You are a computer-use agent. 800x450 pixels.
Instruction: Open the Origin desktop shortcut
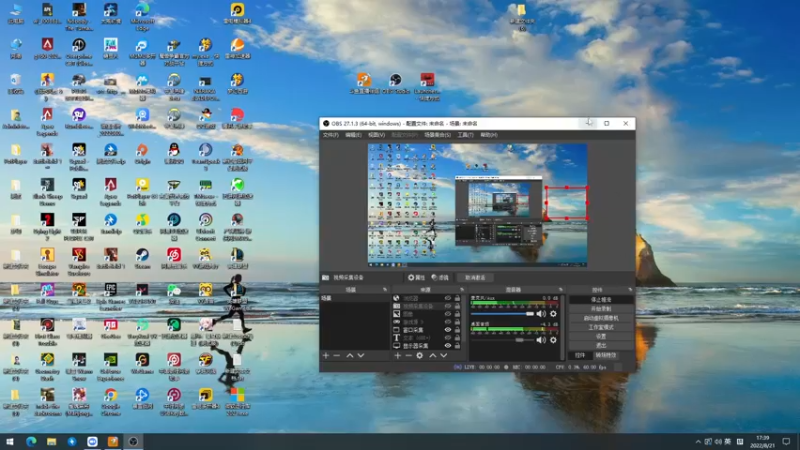142,153
